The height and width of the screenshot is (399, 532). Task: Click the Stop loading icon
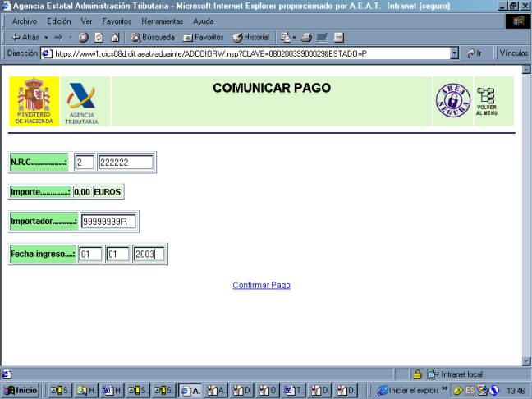pyautogui.click(x=83, y=37)
